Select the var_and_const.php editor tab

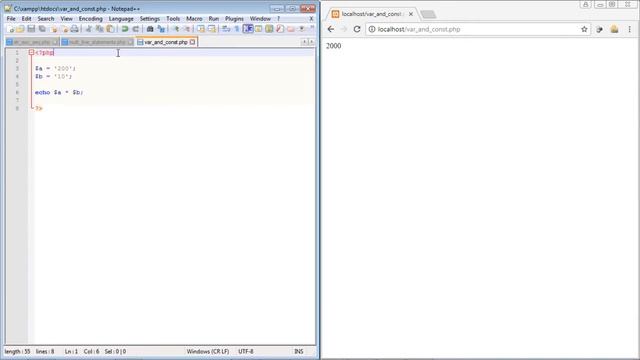166,42
